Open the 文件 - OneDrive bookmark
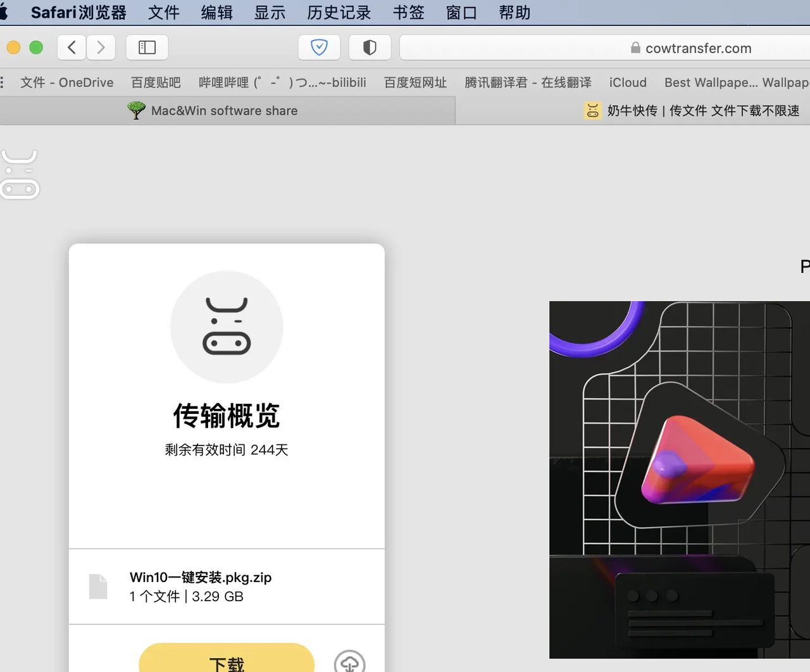Image resolution: width=810 pixels, height=672 pixels. [x=67, y=82]
